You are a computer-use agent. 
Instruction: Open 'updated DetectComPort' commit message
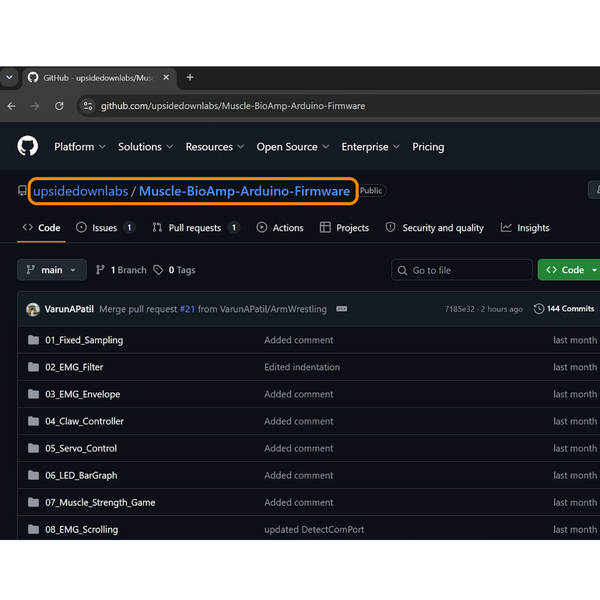click(x=314, y=529)
